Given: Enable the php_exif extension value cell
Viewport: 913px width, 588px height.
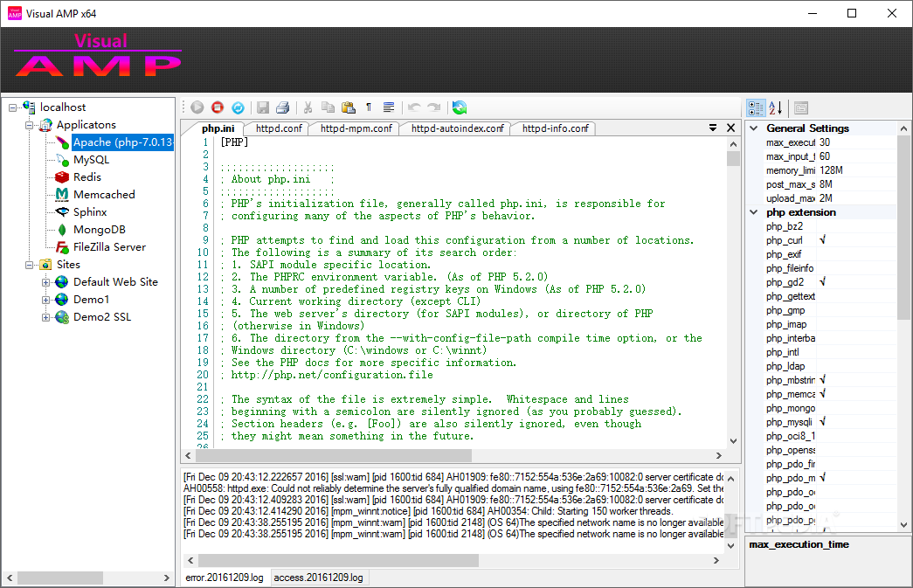Looking at the screenshot, I should coord(856,254).
